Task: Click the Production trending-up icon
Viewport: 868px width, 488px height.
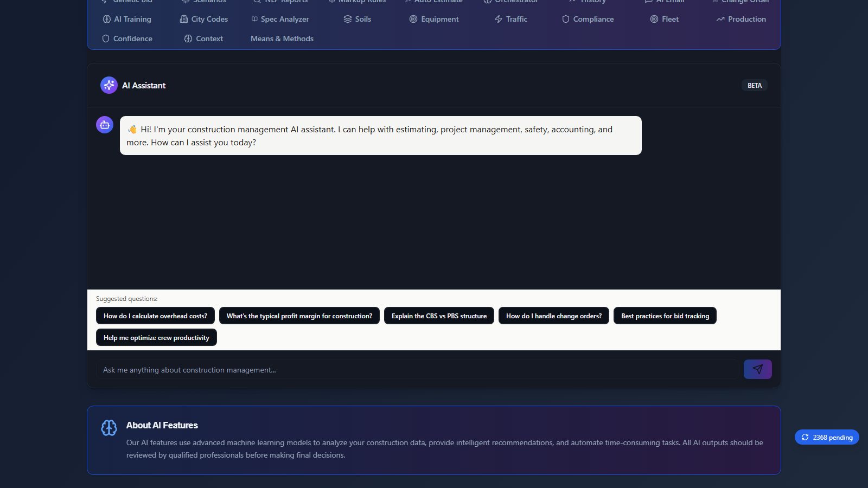Action: coord(720,19)
